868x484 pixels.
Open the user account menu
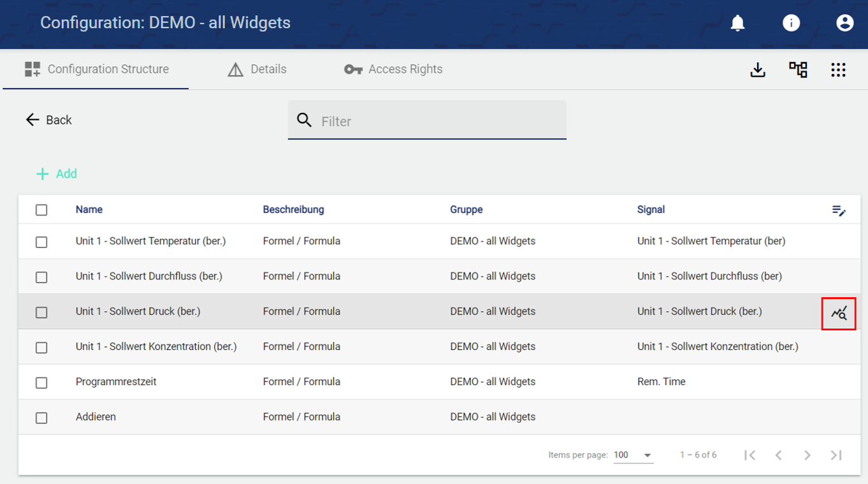[844, 23]
